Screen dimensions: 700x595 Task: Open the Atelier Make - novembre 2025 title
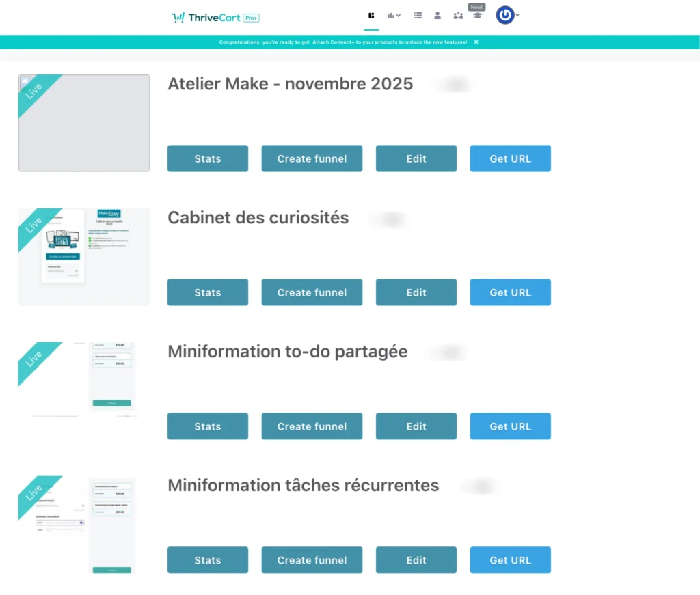tap(290, 84)
